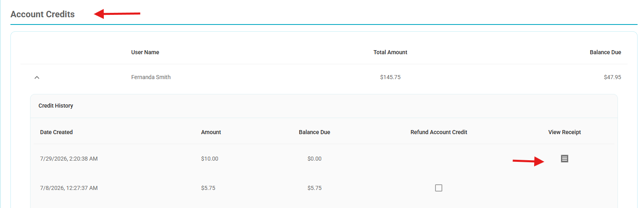Click the Amount column header in Credit History
The height and width of the screenshot is (208, 644).
click(211, 132)
